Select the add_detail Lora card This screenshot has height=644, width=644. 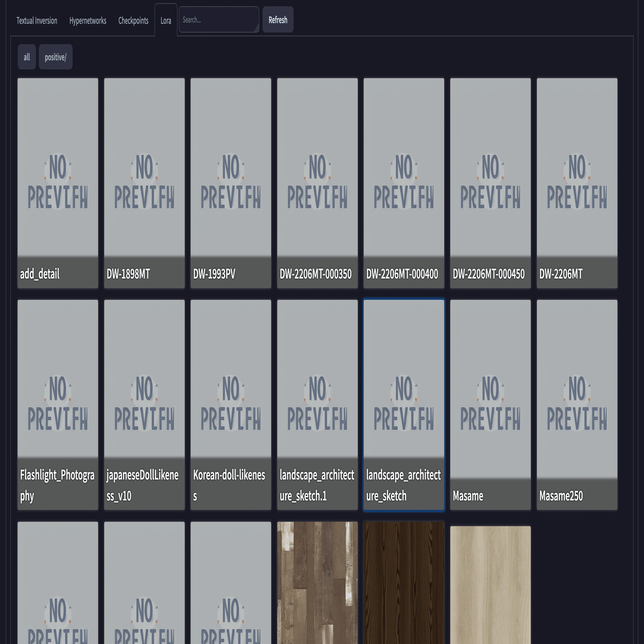click(58, 183)
